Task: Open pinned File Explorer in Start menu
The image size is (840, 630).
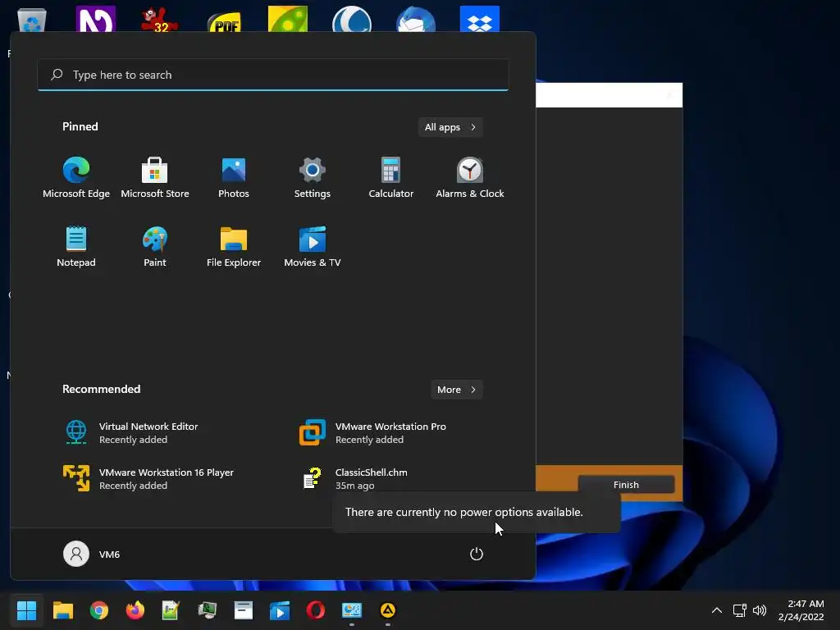Action: pos(234,246)
